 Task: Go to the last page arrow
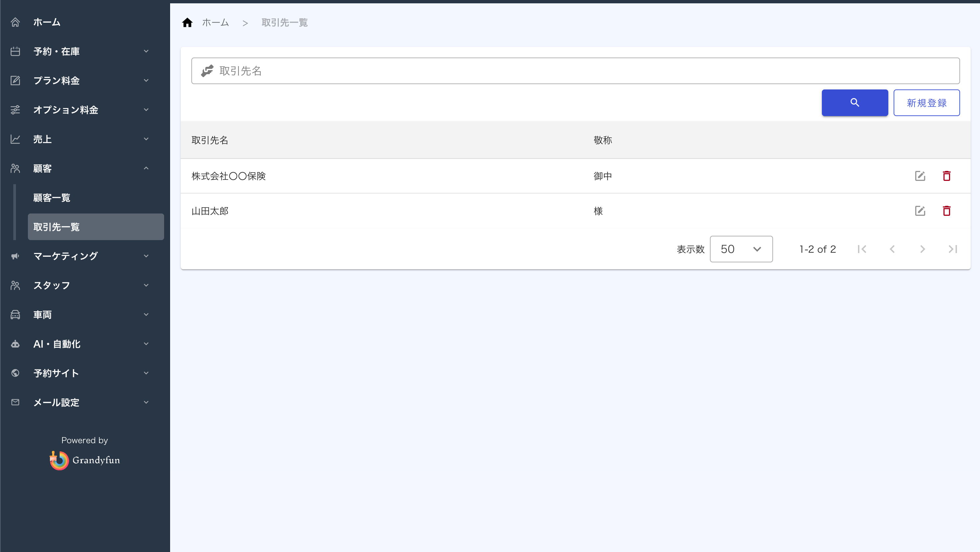tap(953, 249)
